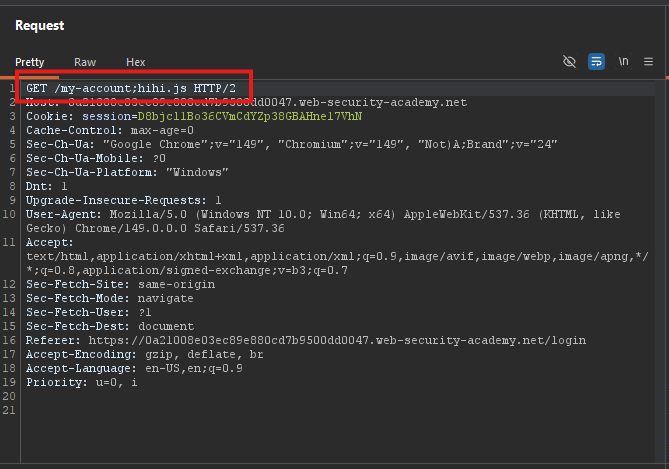Screen dimensions: 669x469
Task: Switch to the Pretty tab
Action: point(29,62)
